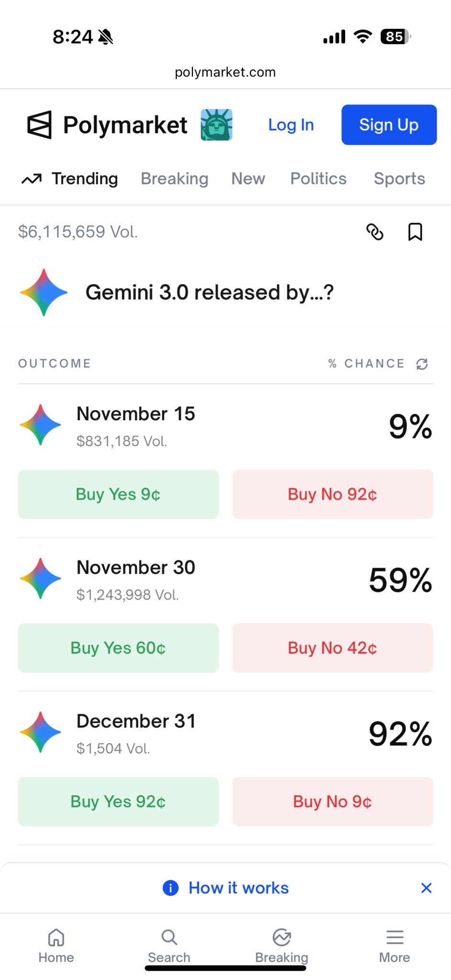Buy Yes at 9¢ for November 15
Viewport: 451px width, 980px height.
pyautogui.click(x=118, y=494)
